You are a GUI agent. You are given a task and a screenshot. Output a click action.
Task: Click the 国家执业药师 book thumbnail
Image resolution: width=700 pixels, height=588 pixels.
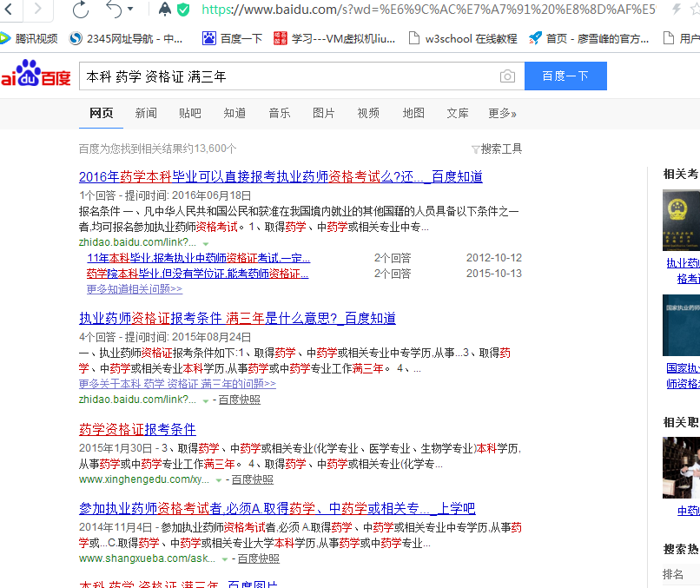click(x=681, y=325)
